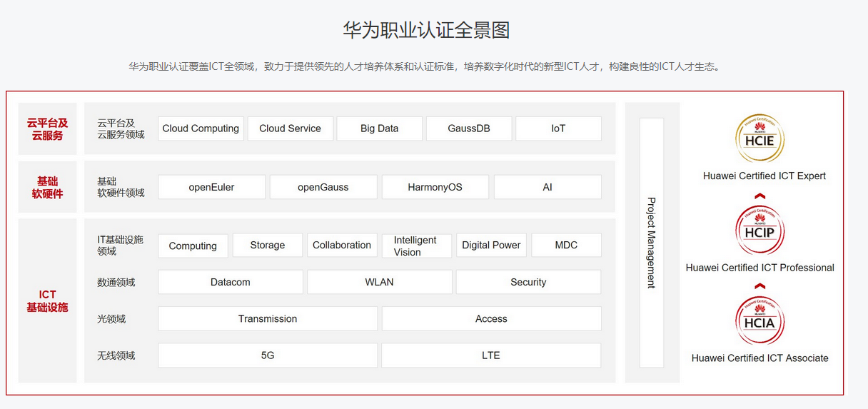Open the Security certification
Image resolution: width=868 pixels, height=409 pixels.
529,282
